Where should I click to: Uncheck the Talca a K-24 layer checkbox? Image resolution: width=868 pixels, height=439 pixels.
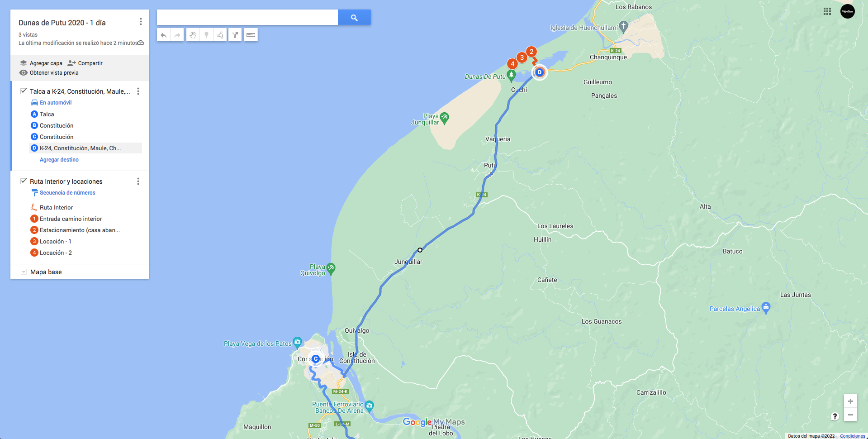click(24, 91)
